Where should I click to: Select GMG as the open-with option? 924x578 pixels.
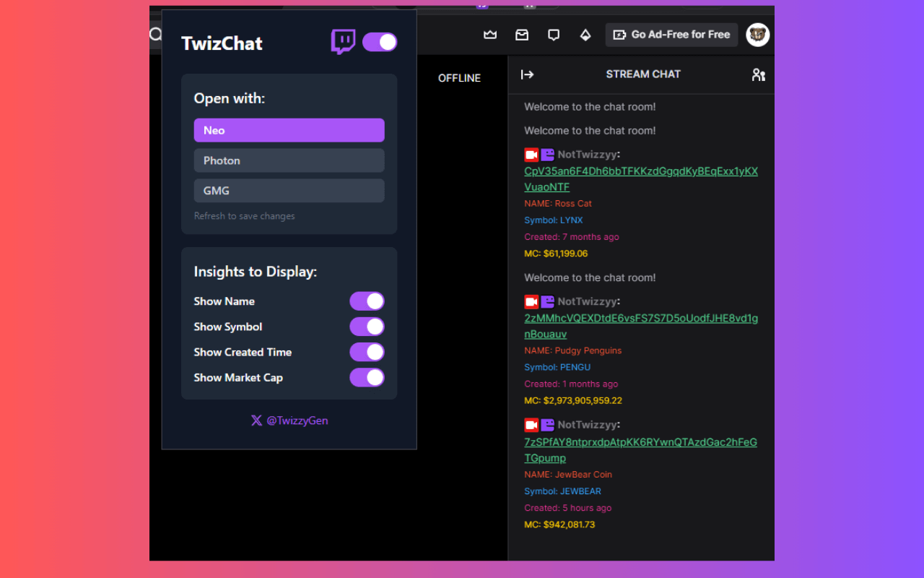point(289,191)
